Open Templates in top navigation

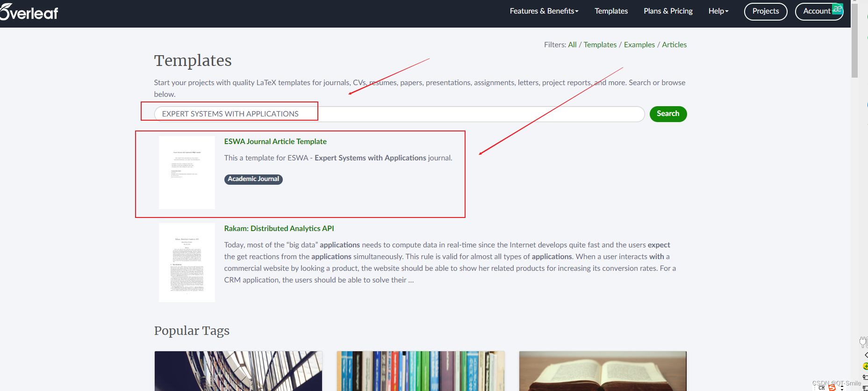[x=611, y=11]
